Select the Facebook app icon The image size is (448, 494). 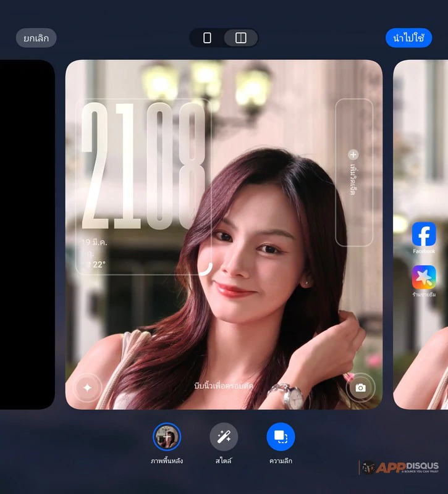(x=424, y=235)
